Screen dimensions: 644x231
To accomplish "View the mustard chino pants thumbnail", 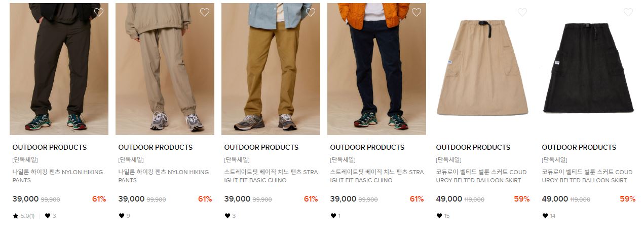I will pos(271,69).
